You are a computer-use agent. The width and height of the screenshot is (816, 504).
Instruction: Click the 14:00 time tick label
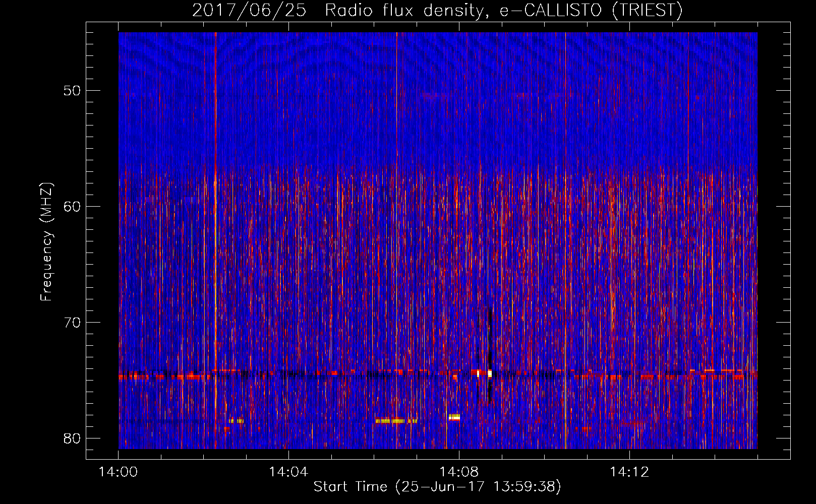[x=118, y=472]
